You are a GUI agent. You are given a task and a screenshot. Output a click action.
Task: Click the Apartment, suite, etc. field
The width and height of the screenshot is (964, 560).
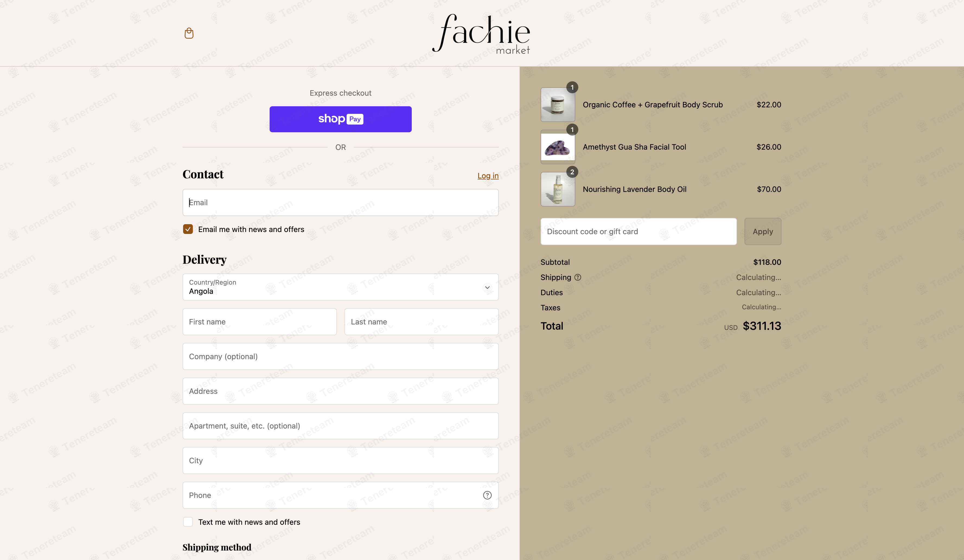click(340, 426)
